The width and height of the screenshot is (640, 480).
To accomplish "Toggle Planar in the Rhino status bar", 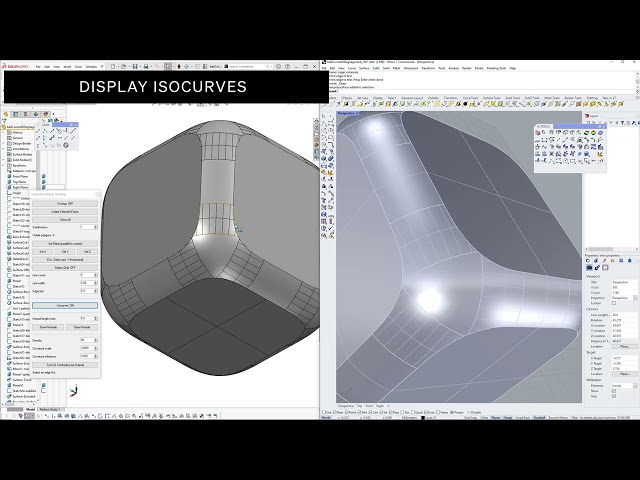I will tap(496, 418).
